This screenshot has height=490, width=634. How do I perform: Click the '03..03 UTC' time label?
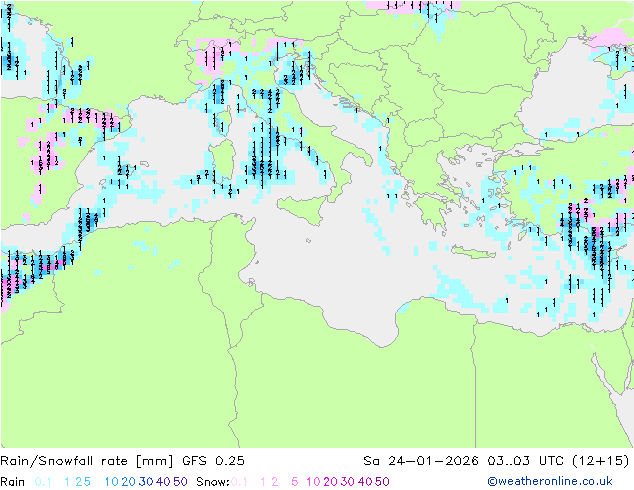click(526, 461)
